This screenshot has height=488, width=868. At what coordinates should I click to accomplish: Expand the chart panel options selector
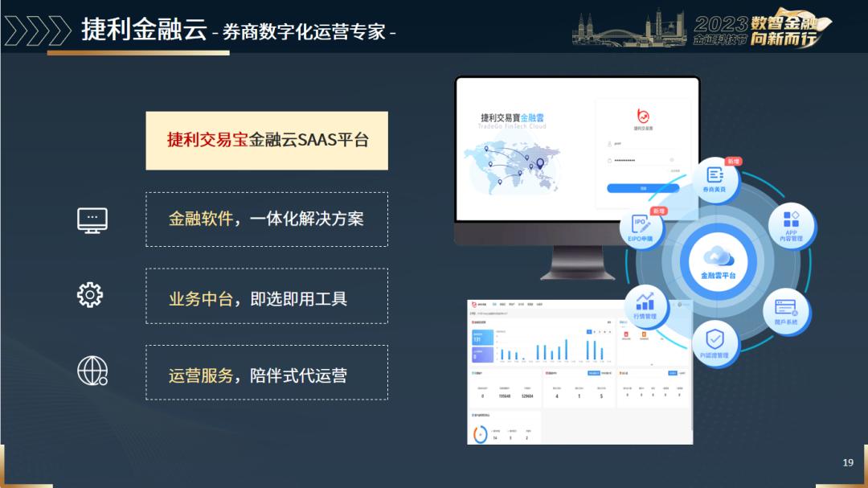tap(609, 322)
